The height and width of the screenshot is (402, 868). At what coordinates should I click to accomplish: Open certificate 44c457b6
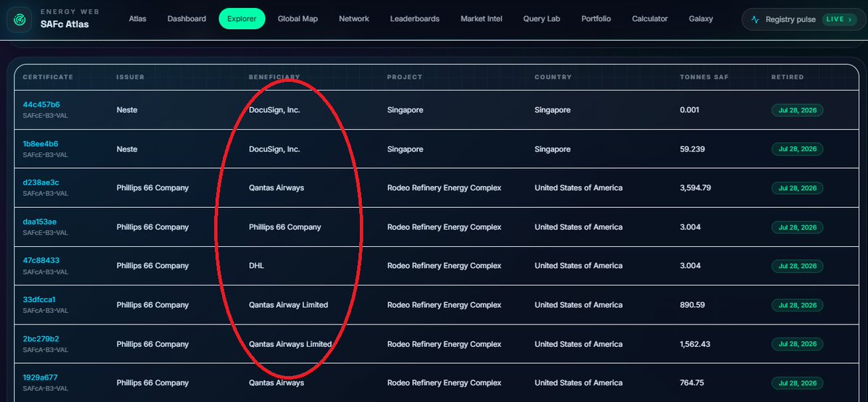[x=41, y=104]
